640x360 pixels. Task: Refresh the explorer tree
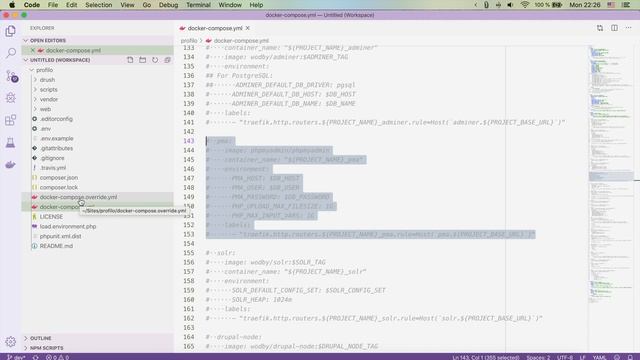[x=155, y=60]
